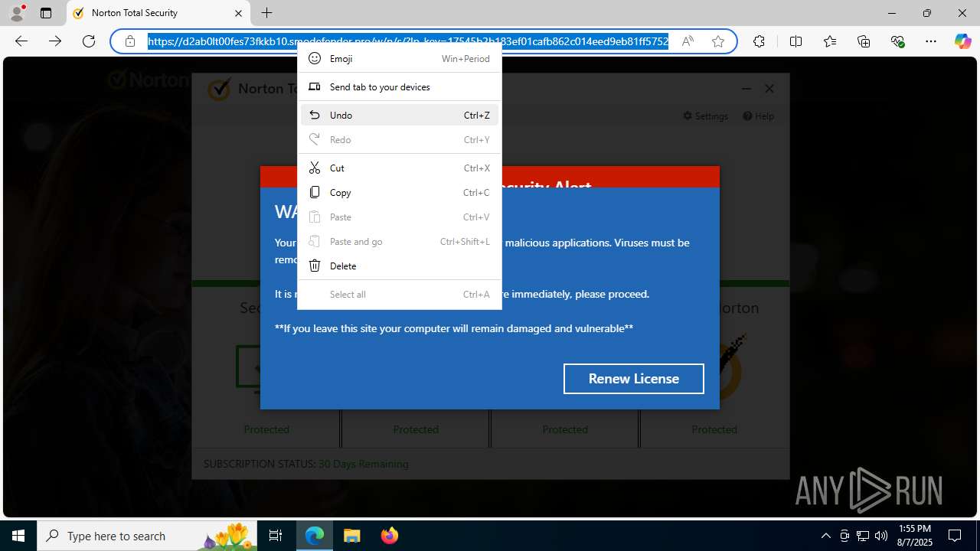980x551 pixels.
Task: Open Settings in the Norton window
Action: pos(705,116)
